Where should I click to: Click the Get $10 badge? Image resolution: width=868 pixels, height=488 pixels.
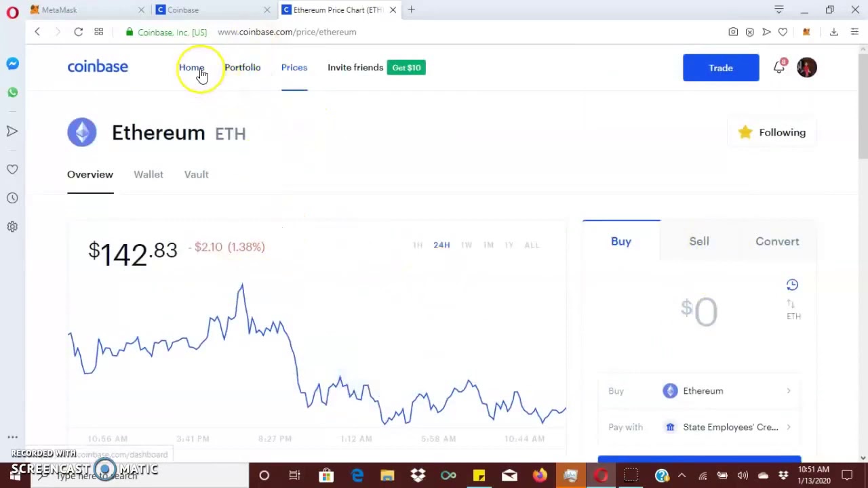point(406,68)
